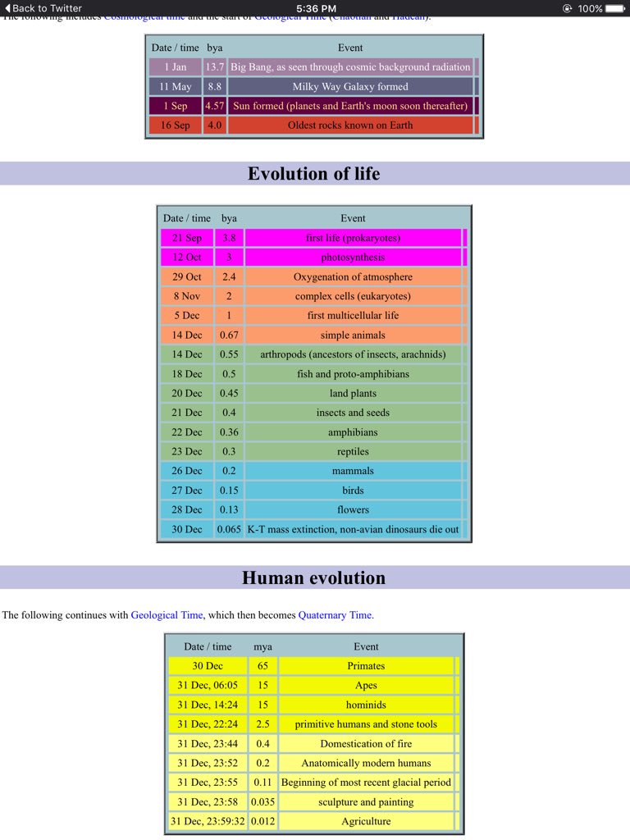Select the land plants cell
Image resolution: width=630 pixels, height=840 pixels.
point(353,393)
